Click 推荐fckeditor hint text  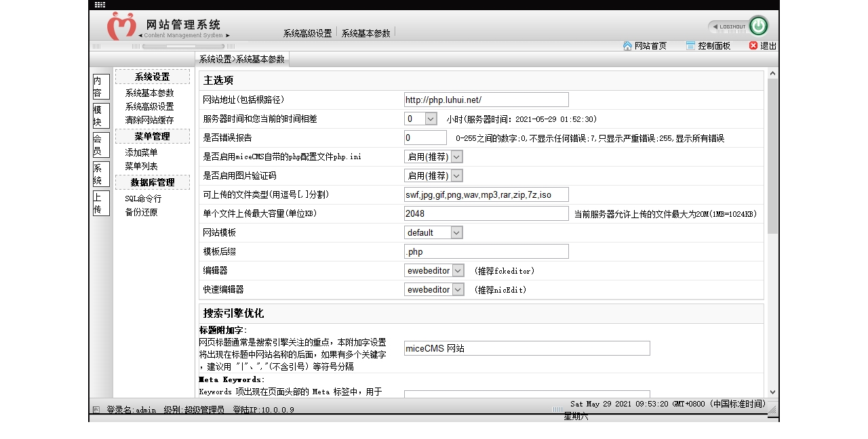(505, 271)
